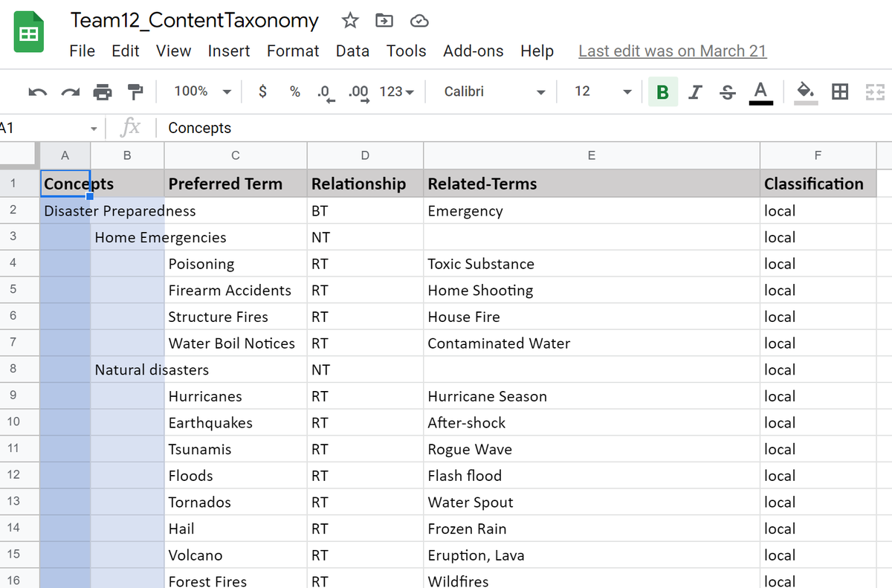Toggle strikethrough formatting

pyautogui.click(x=728, y=91)
